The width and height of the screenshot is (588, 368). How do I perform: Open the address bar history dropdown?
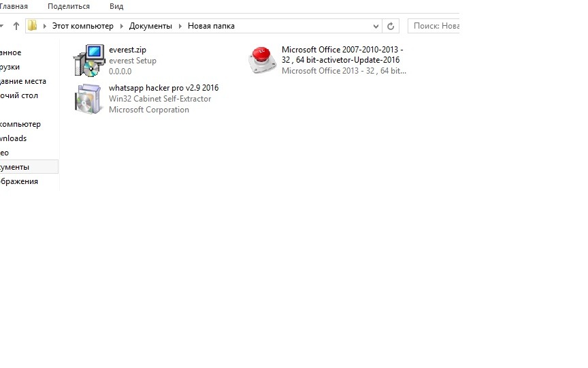(376, 26)
